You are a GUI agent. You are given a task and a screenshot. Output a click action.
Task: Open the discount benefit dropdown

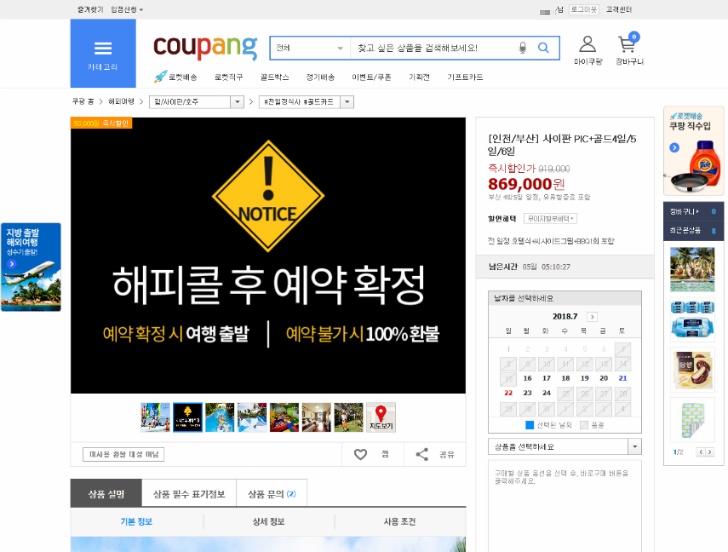pos(550,218)
